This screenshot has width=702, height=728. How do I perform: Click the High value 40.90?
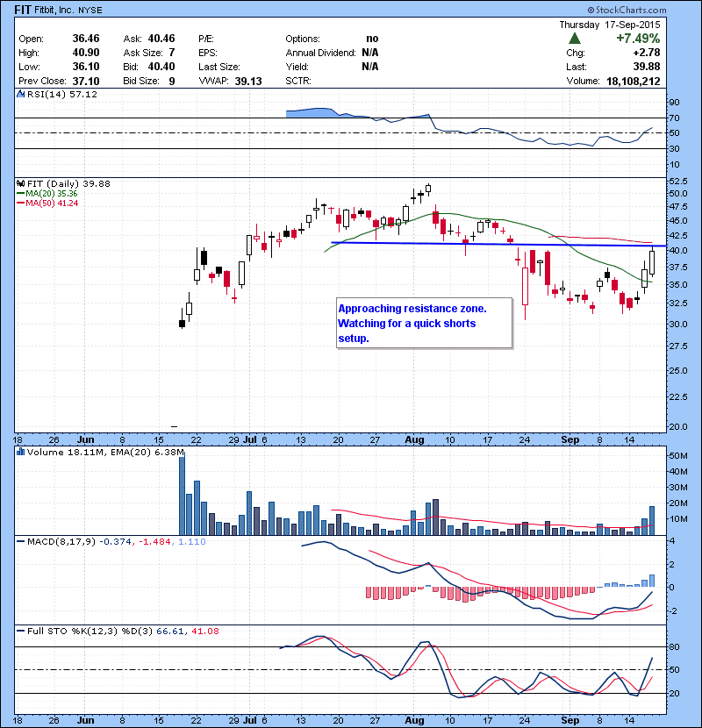(x=86, y=53)
